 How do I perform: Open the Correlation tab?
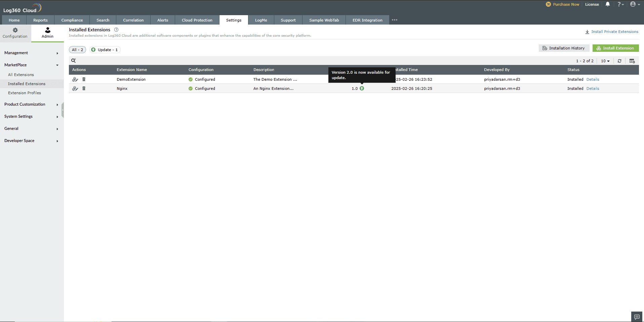pos(133,20)
